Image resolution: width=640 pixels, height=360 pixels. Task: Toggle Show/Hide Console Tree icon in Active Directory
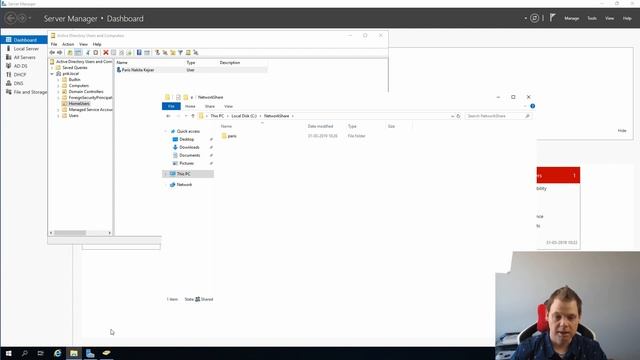pyautogui.click(x=78, y=52)
